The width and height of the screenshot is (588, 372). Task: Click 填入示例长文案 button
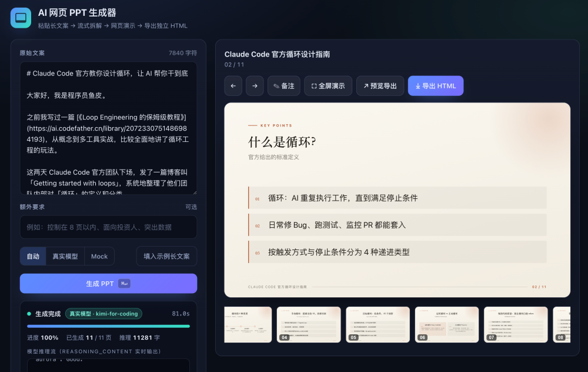click(166, 257)
